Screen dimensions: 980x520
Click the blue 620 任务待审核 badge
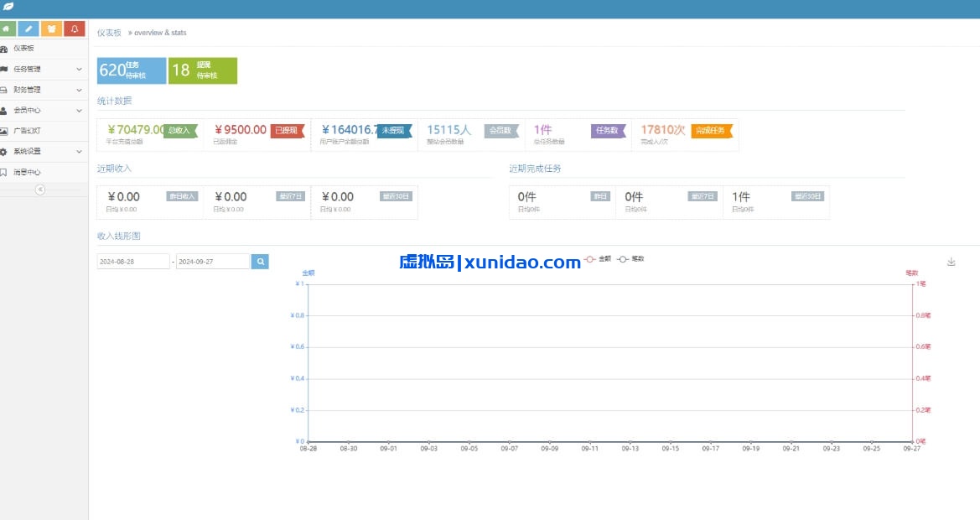pyautogui.click(x=130, y=70)
